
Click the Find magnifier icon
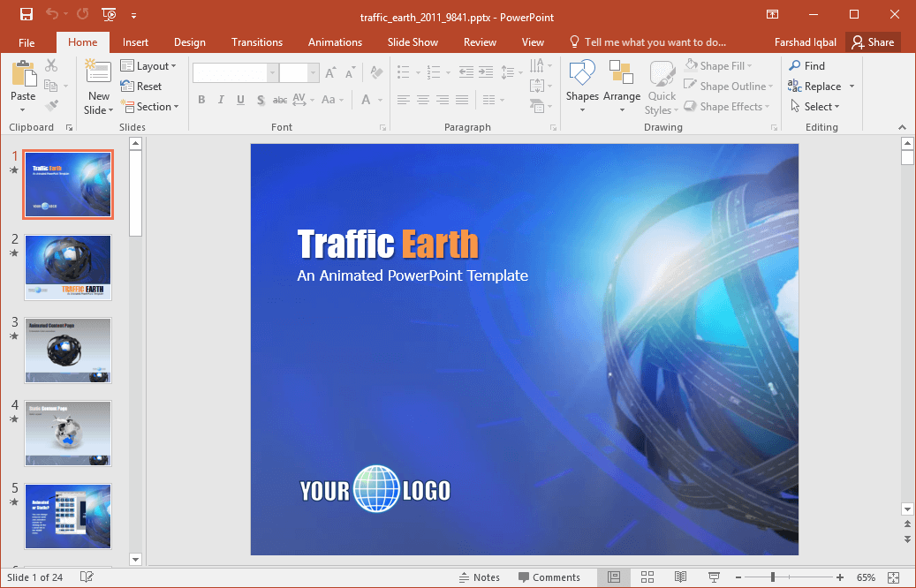795,66
